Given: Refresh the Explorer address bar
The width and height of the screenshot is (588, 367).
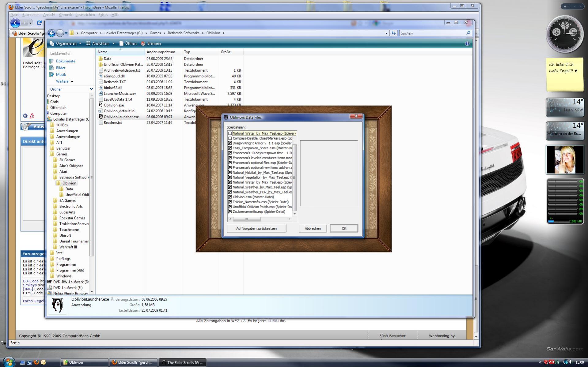Looking at the screenshot, I should coord(394,33).
